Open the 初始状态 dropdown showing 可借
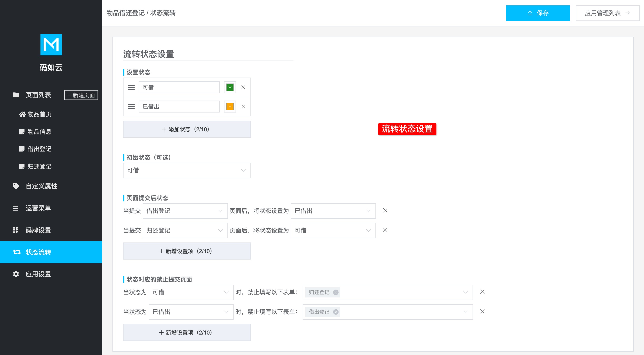This screenshot has height=355, width=644. [187, 170]
